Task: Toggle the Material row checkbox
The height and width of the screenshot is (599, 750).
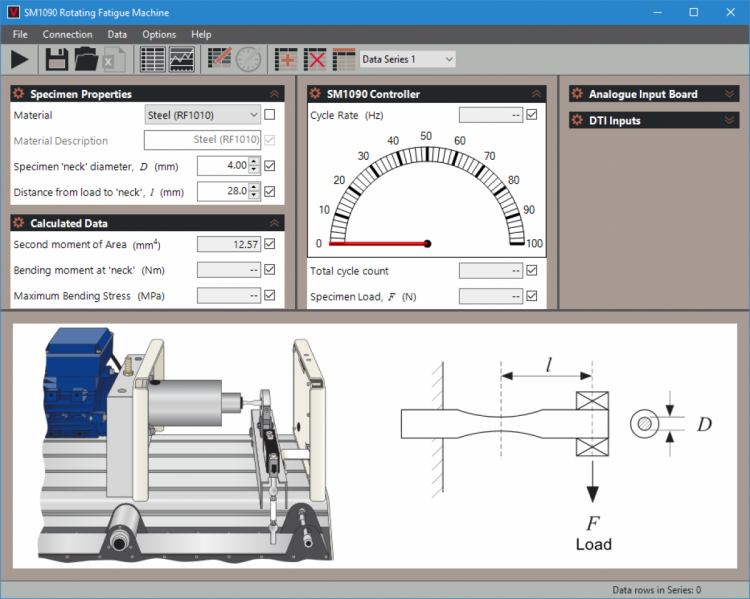Action: (270, 115)
